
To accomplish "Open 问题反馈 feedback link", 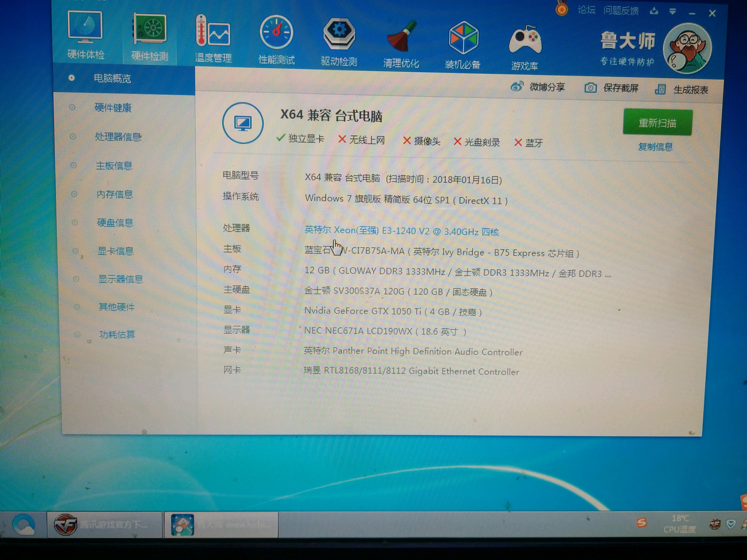I will [x=621, y=11].
